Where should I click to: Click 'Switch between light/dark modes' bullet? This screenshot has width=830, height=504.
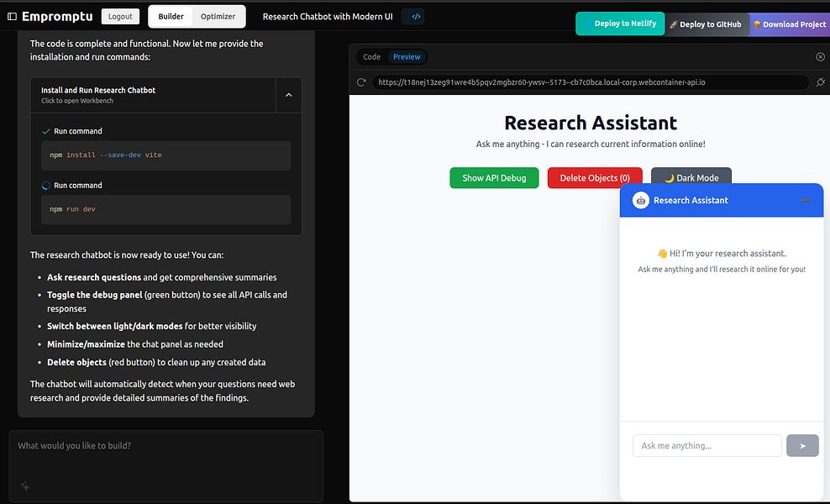(115, 326)
